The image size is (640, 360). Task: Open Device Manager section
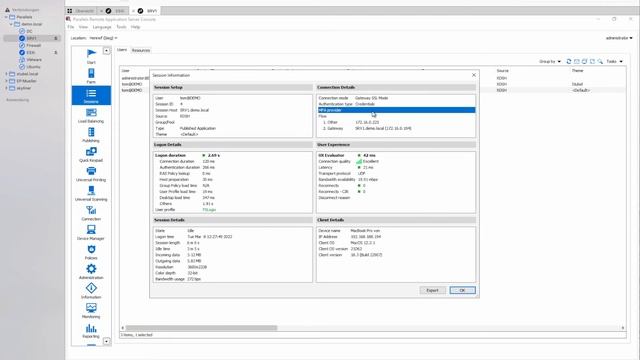[x=91, y=233]
